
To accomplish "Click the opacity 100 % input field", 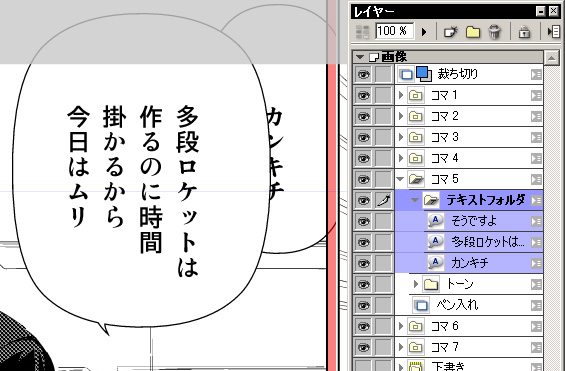I will pos(394,31).
